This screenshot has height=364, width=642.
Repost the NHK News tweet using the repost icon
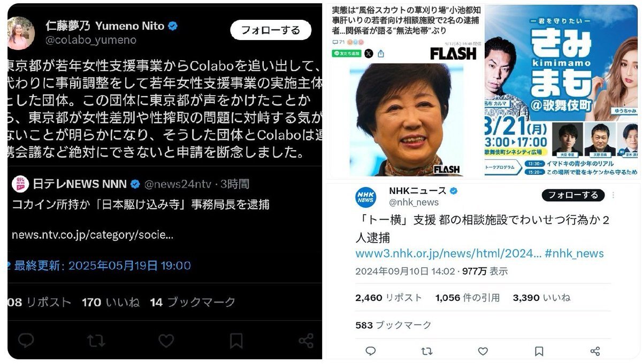pos(426,351)
